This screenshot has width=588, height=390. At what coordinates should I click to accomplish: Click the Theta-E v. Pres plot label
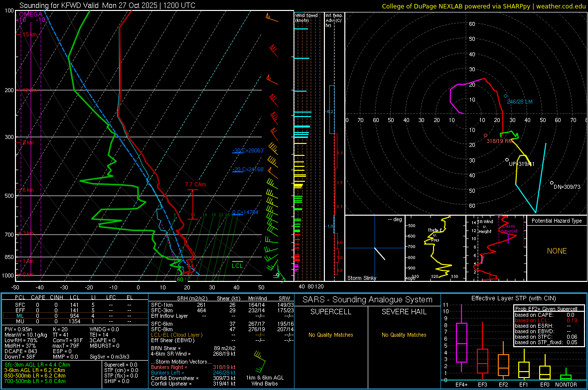[436, 235]
